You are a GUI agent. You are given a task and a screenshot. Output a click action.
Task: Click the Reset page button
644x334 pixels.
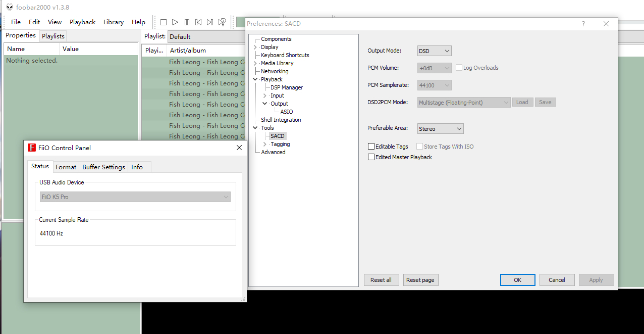[x=420, y=280]
